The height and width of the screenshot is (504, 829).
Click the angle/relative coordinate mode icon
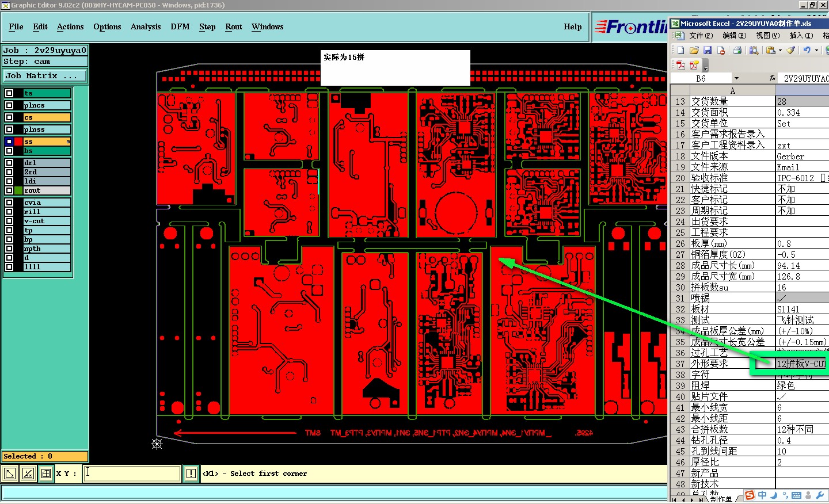[28, 474]
